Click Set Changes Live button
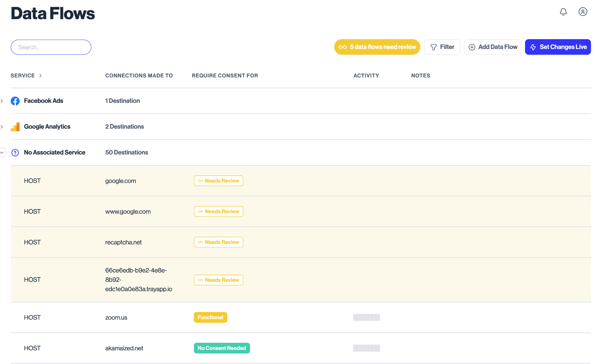Image resolution: width=599 pixels, height=364 pixels. (x=558, y=47)
